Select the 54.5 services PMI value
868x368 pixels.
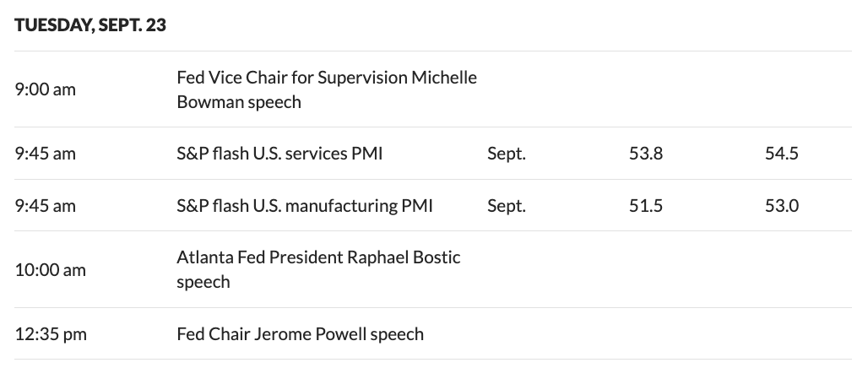click(x=782, y=154)
